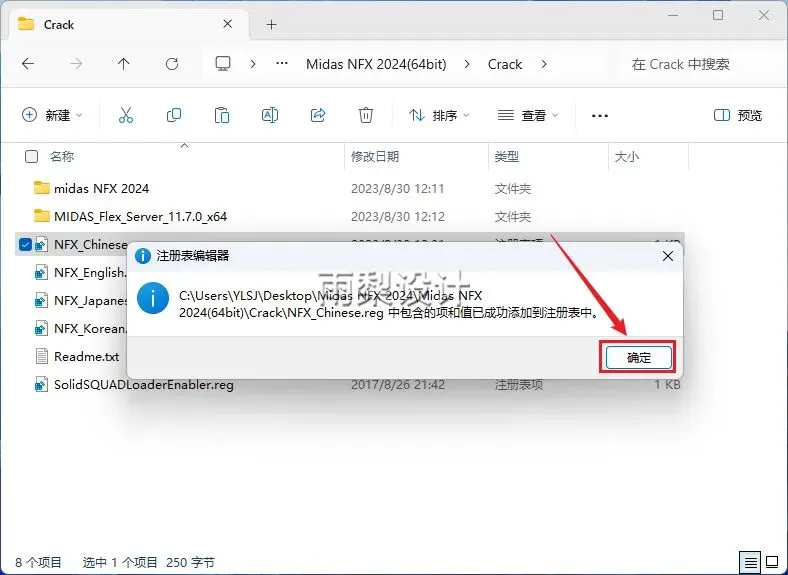Click the Readme.txt document icon
The height and width of the screenshot is (575, 788).
[41, 356]
